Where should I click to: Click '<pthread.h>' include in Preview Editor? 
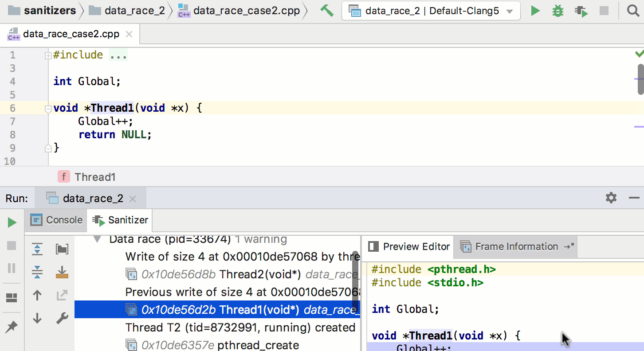(x=462, y=269)
